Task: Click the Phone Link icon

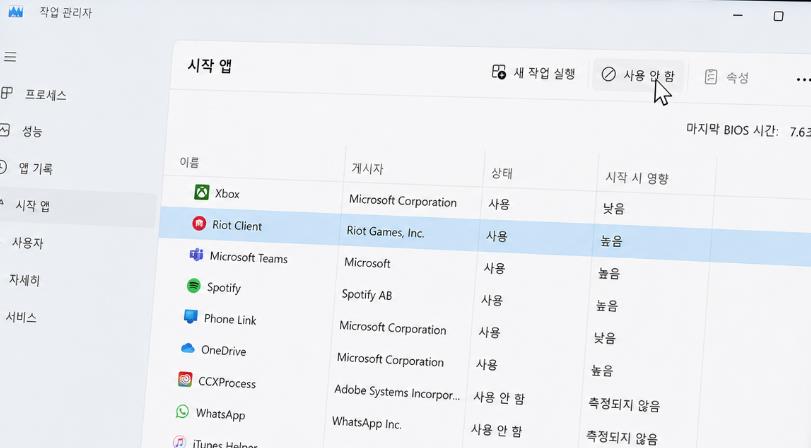Action: pos(190,316)
